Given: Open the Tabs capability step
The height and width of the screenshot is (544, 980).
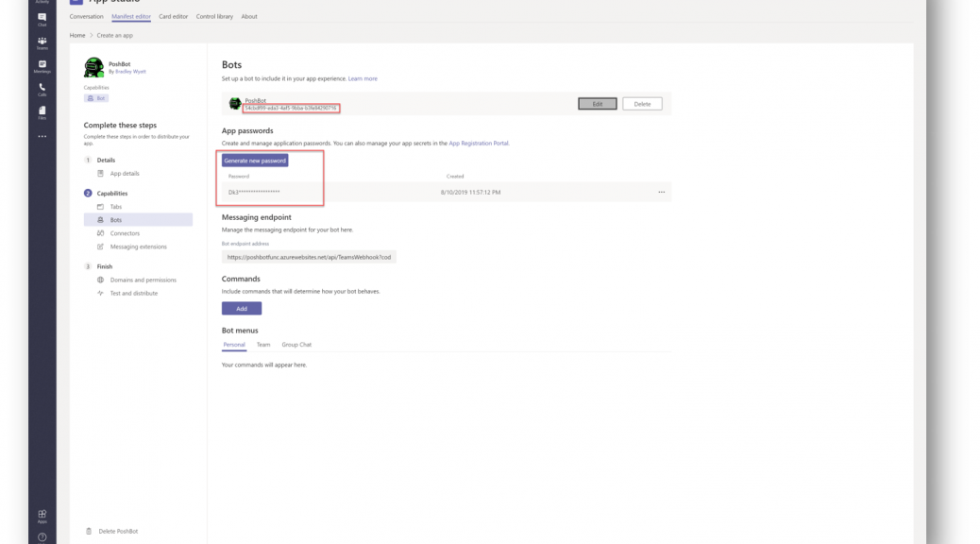Looking at the screenshot, I should click(115, 206).
